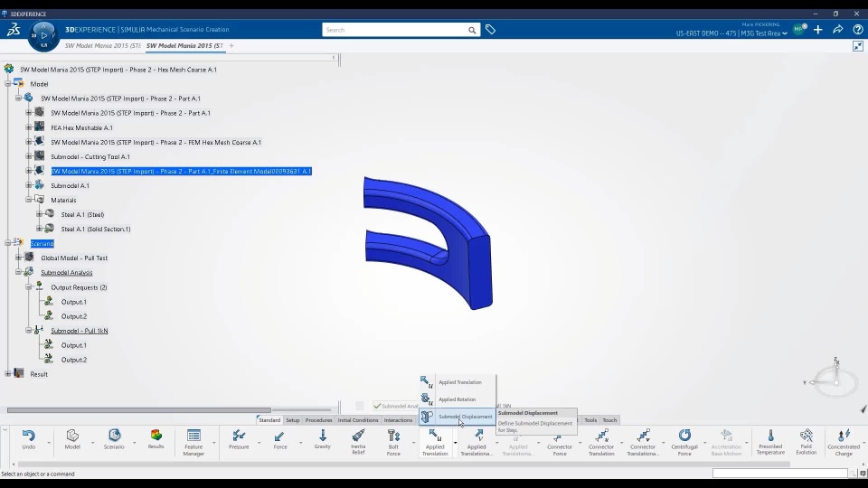The height and width of the screenshot is (488, 868).
Task: Collapse the Model tree node
Action: [8, 84]
